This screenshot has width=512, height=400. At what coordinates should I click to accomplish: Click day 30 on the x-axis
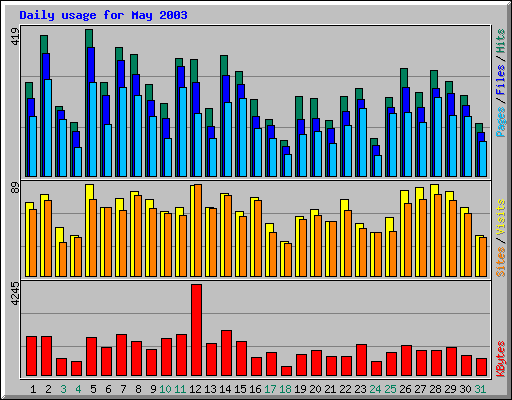coord(465,389)
